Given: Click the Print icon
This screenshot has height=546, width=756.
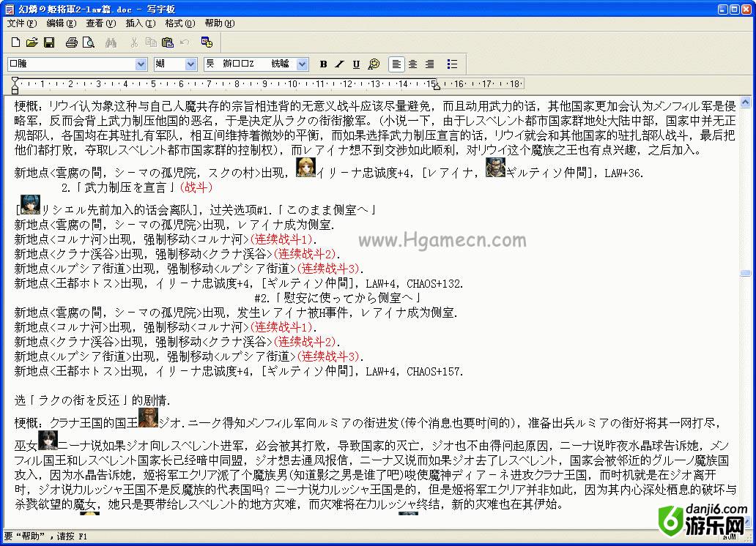Looking at the screenshot, I should pyautogui.click(x=71, y=42).
